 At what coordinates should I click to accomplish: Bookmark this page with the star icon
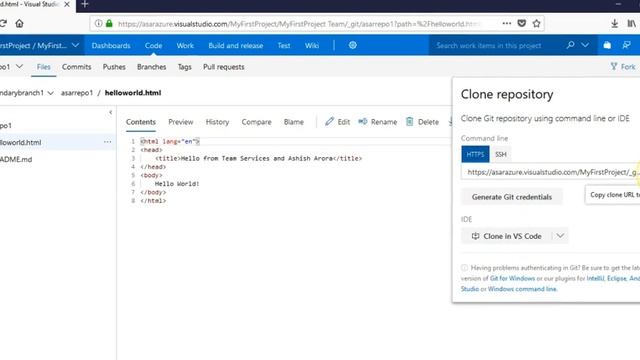(x=536, y=24)
